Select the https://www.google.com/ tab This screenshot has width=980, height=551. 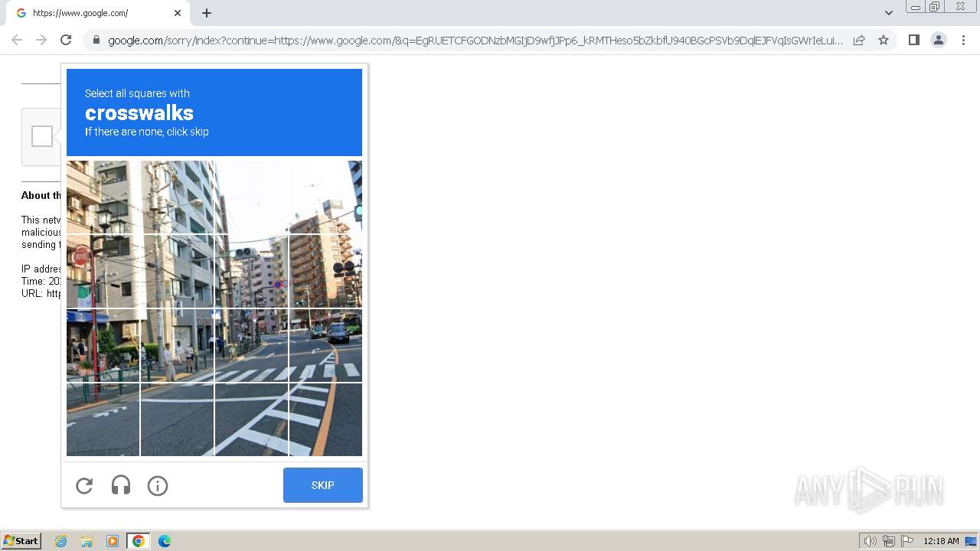[98, 13]
